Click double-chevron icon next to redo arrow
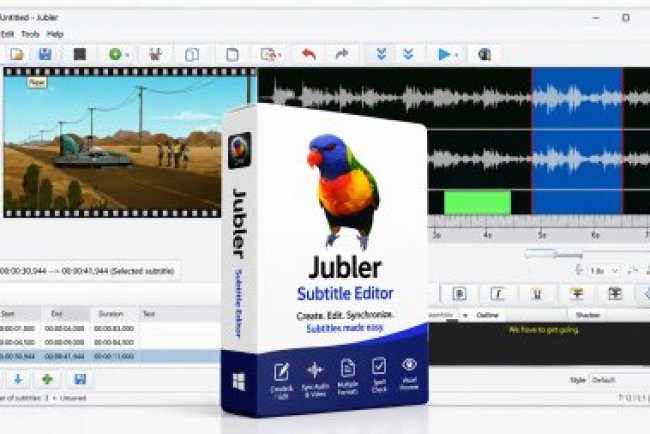650x434 pixels. (381, 54)
